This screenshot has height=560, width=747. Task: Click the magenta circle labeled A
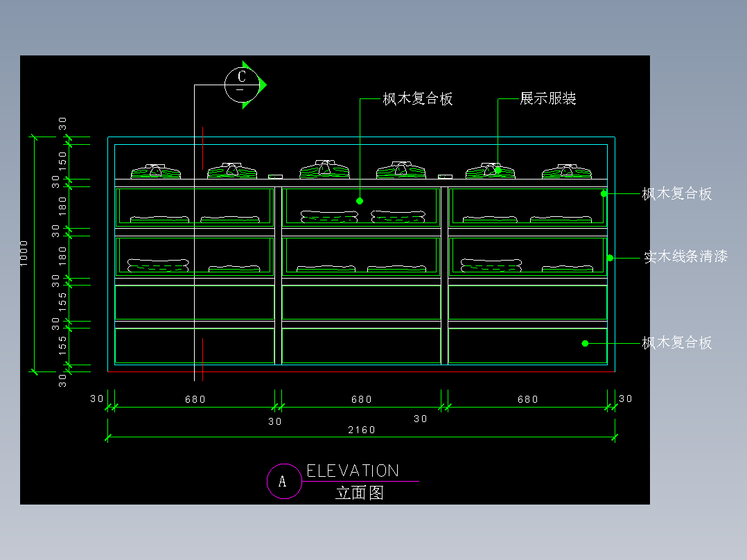point(284,482)
